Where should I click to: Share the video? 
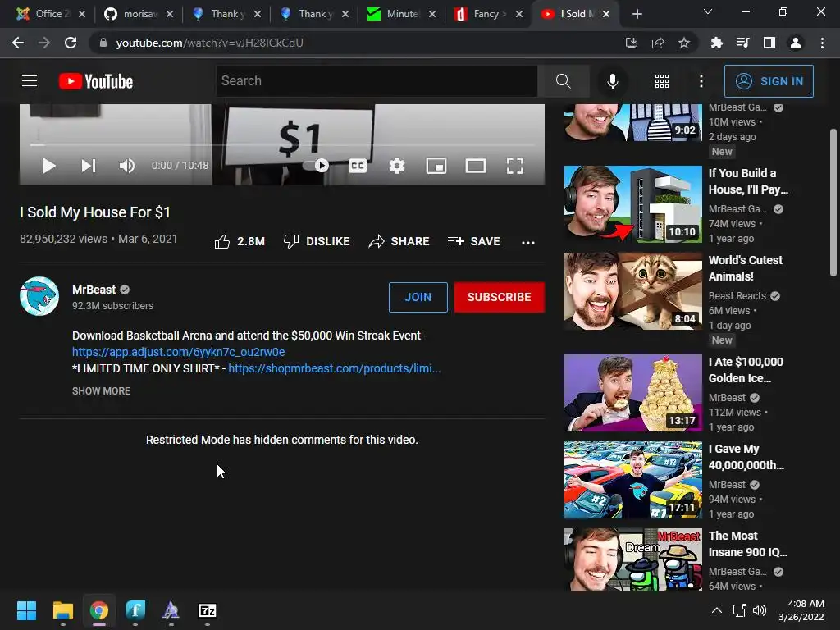pos(399,242)
